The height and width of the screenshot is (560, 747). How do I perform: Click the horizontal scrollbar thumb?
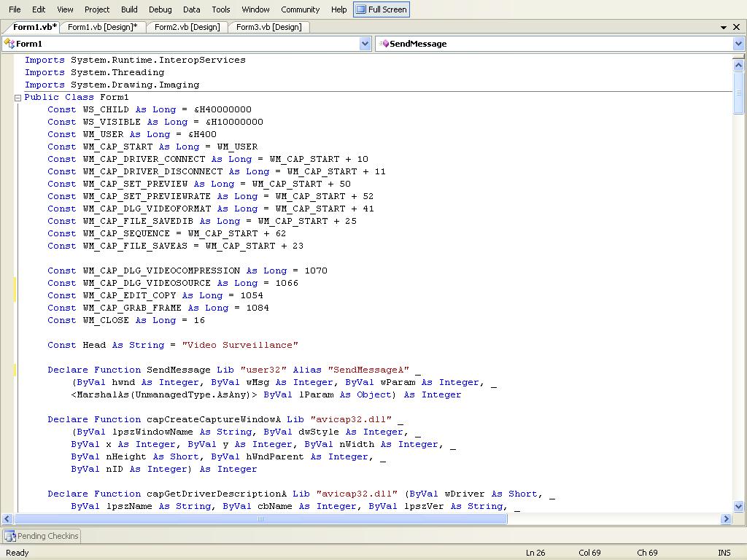point(260,518)
